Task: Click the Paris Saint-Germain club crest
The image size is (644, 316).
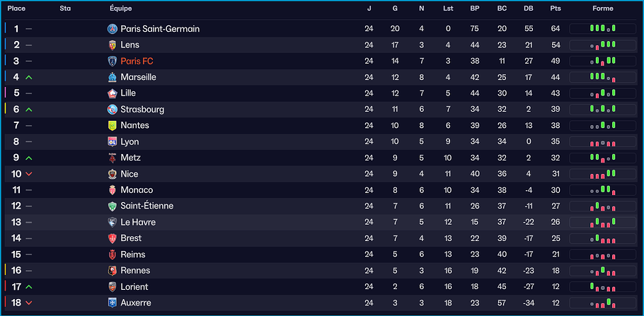Action: [x=112, y=29]
